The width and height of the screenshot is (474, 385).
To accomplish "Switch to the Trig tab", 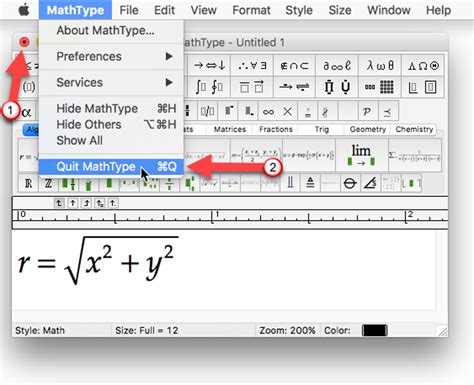I will point(322,129).
